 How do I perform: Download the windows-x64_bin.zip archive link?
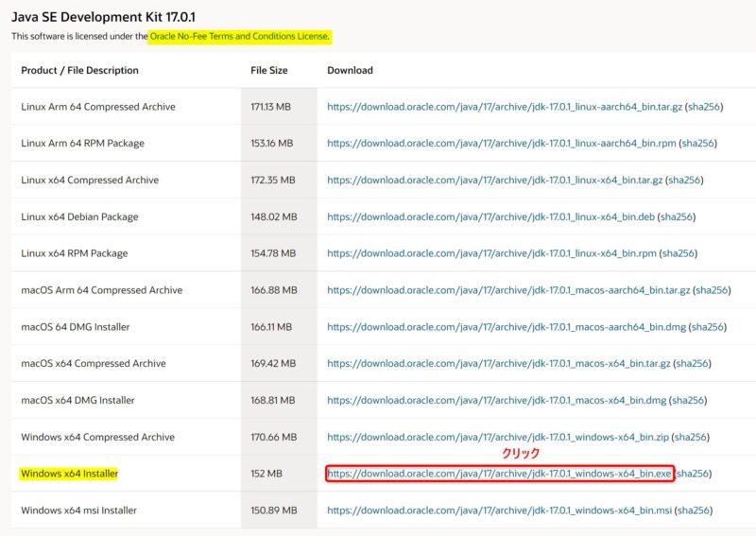tap(498, 437)
